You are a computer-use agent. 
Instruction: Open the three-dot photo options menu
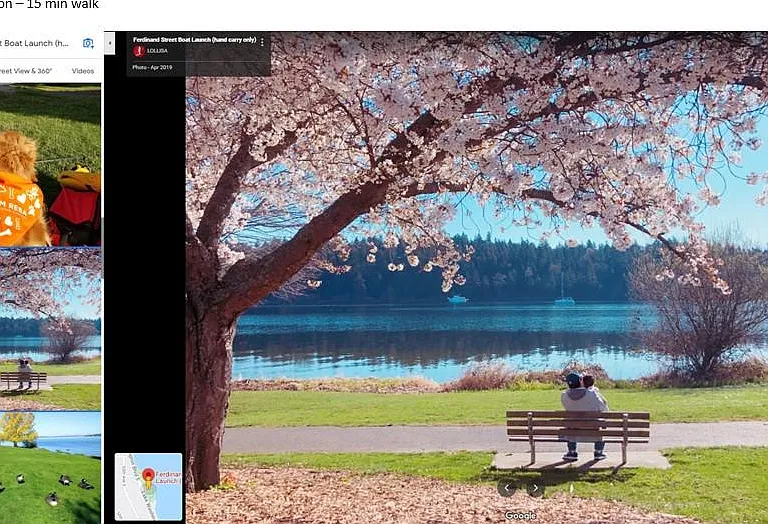pos(263,42)
